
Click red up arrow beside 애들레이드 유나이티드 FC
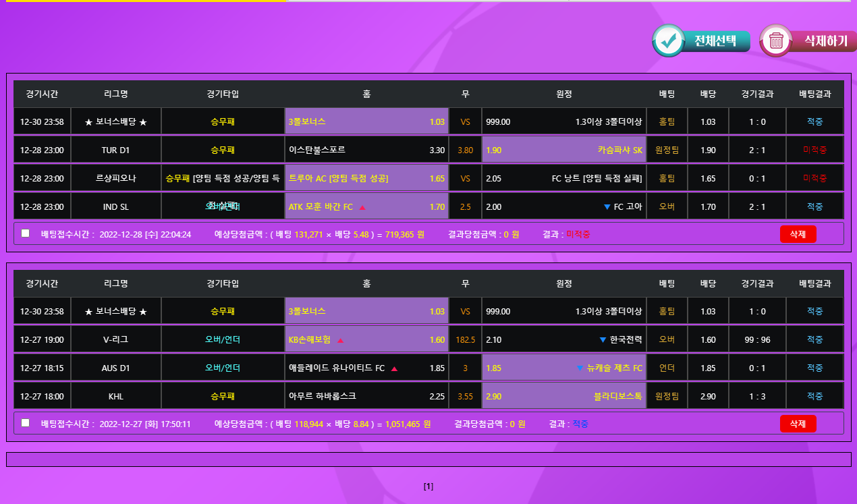pos(394,368)
